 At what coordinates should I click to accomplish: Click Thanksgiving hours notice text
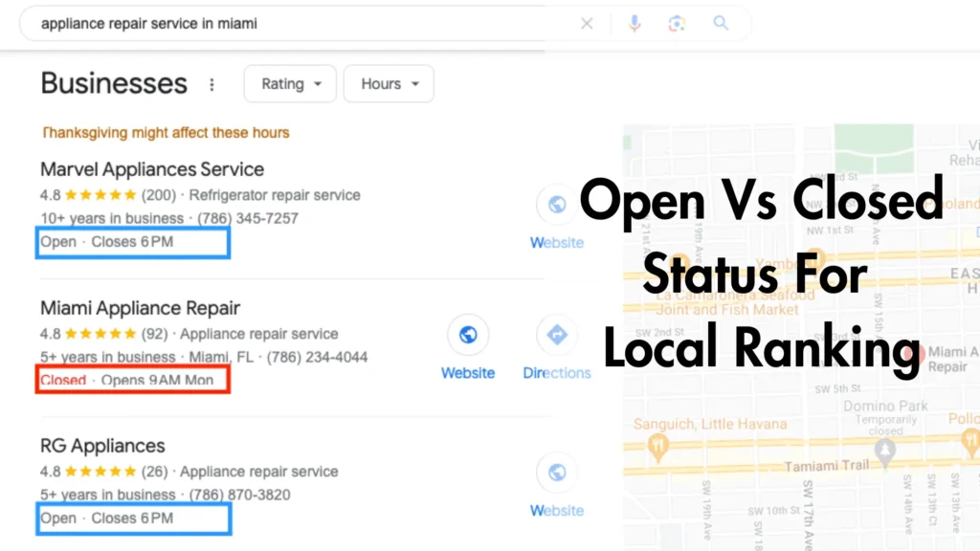coord(166,132)
